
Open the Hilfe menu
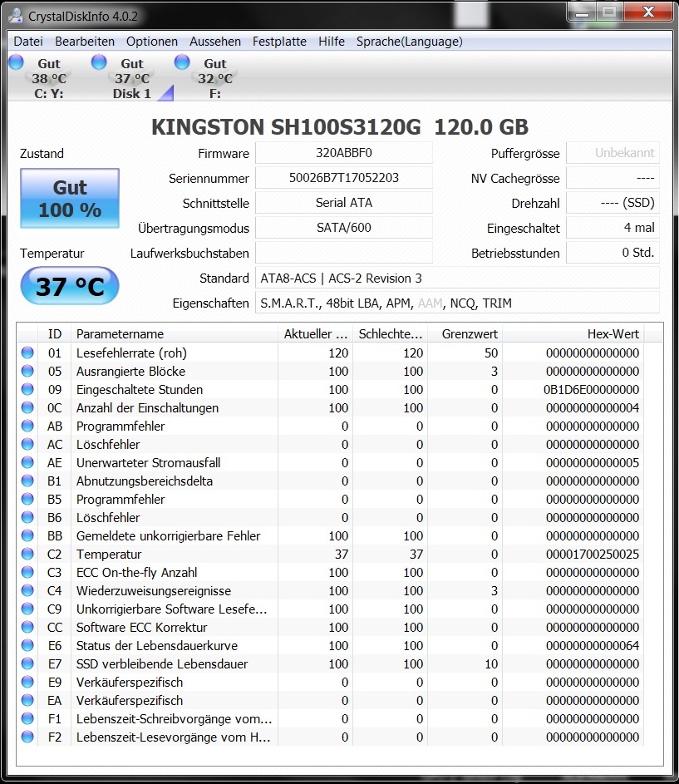(x=332, y=42)
